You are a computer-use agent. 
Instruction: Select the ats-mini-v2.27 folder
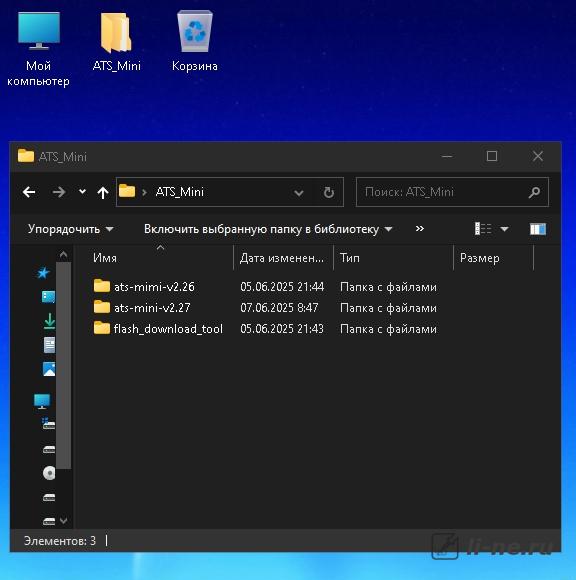point(152,307)
